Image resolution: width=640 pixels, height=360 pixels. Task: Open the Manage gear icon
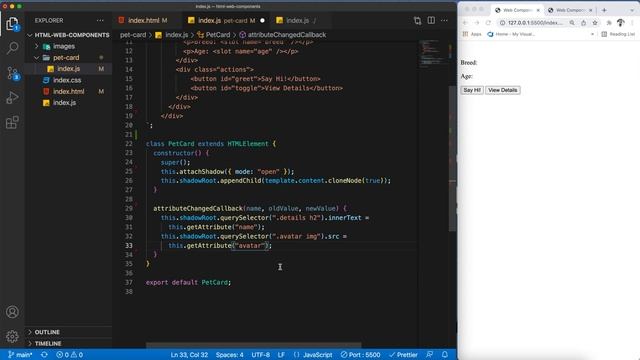coord(12,336)
